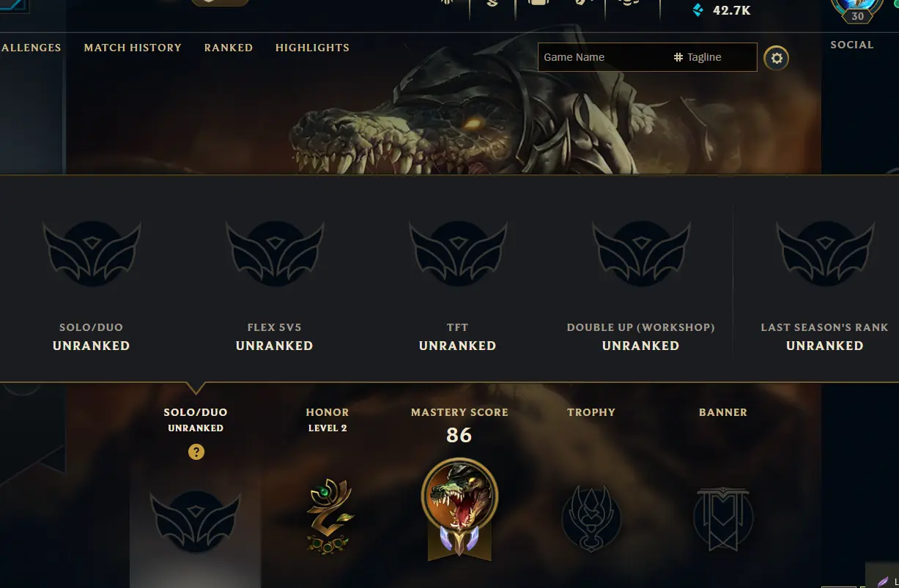The width and height of the screenshot is (899, 588).
Task: Select Double Up (Workshop) rank emblem
Action: point(641,253)
